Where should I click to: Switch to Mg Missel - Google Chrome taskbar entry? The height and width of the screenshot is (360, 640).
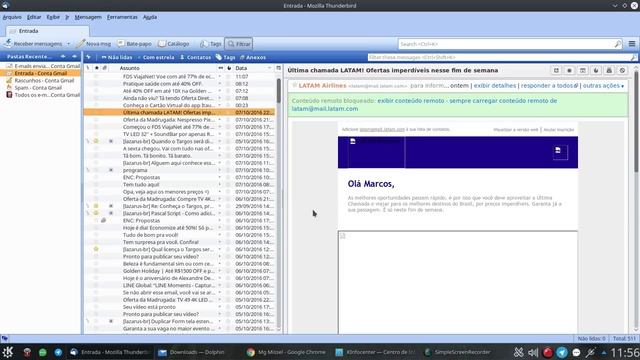pos(287,352)
